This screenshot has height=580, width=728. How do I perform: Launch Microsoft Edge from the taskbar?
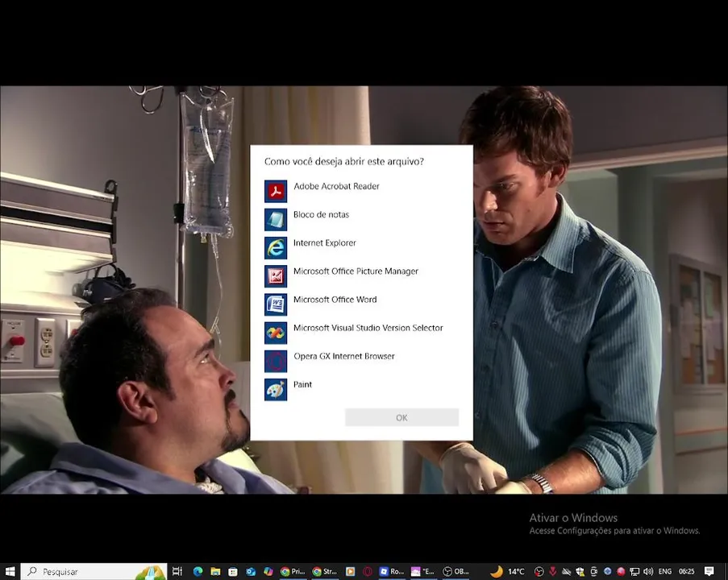(198, 571)
